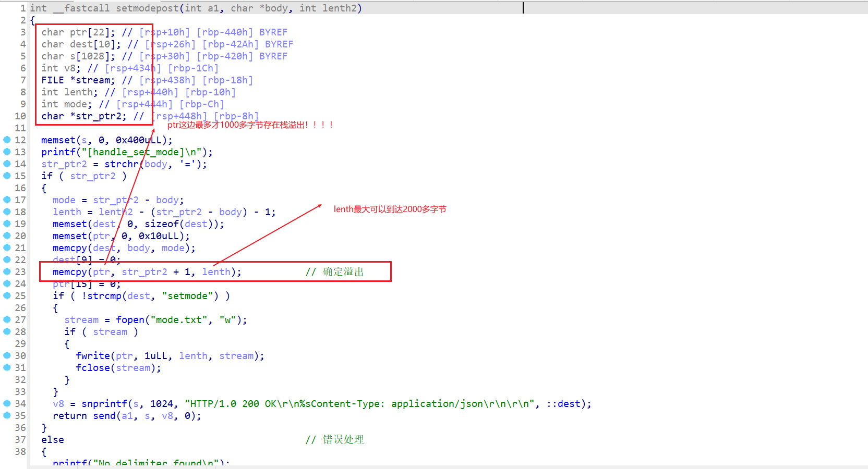
Task: Toggle the breakpoint marker on line 31
Action: (7, 367)
